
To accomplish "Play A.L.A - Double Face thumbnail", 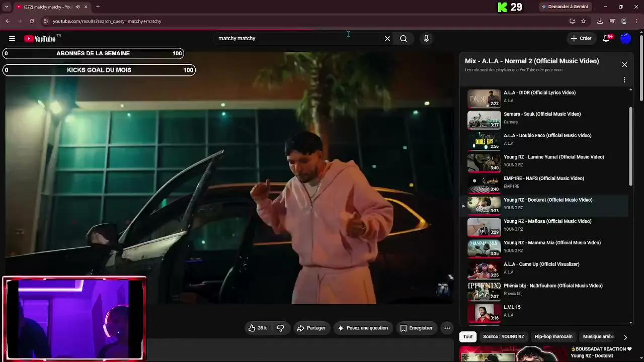I will tap(484, 142).
